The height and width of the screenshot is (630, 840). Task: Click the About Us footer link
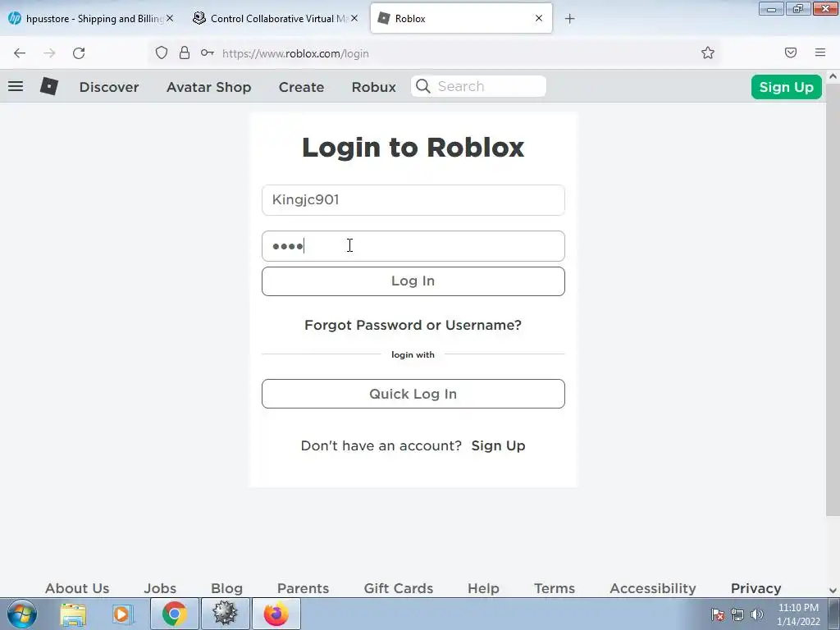[77, 588]
